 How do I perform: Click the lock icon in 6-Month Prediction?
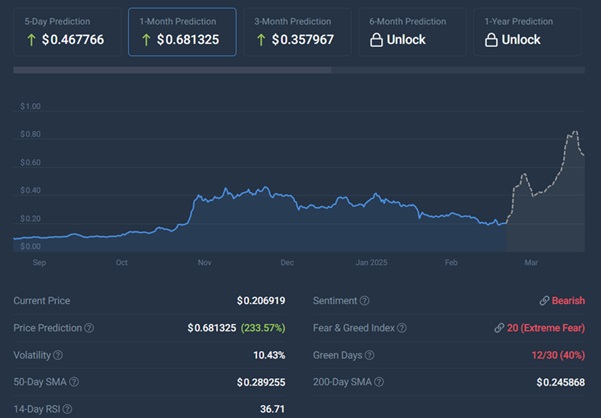(377, 40)
